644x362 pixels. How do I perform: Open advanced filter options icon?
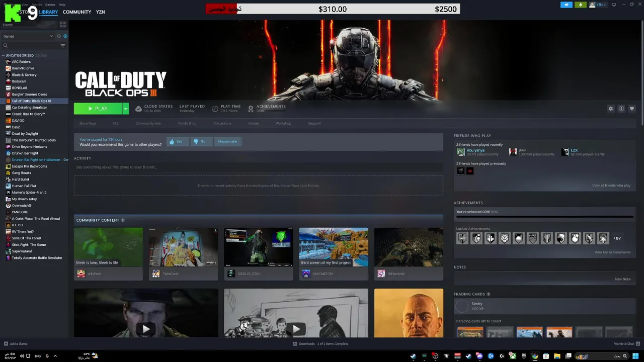(x=63, y=46)
